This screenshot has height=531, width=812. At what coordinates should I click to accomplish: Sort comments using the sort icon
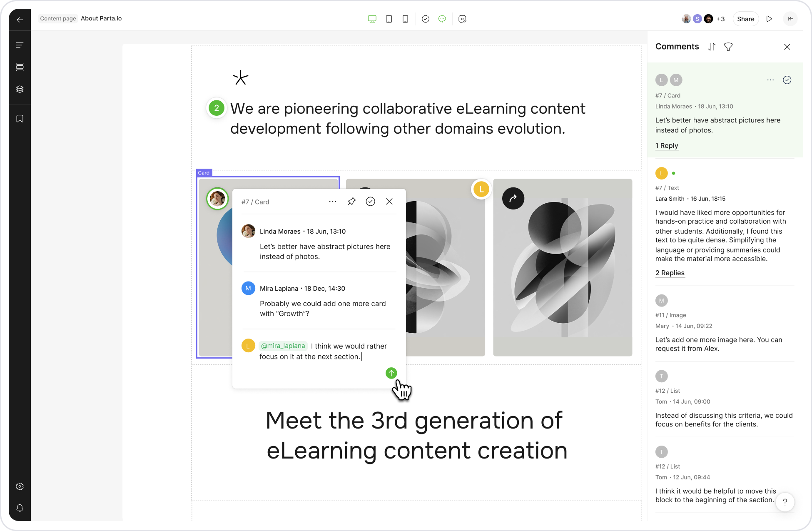click(712, 47)
